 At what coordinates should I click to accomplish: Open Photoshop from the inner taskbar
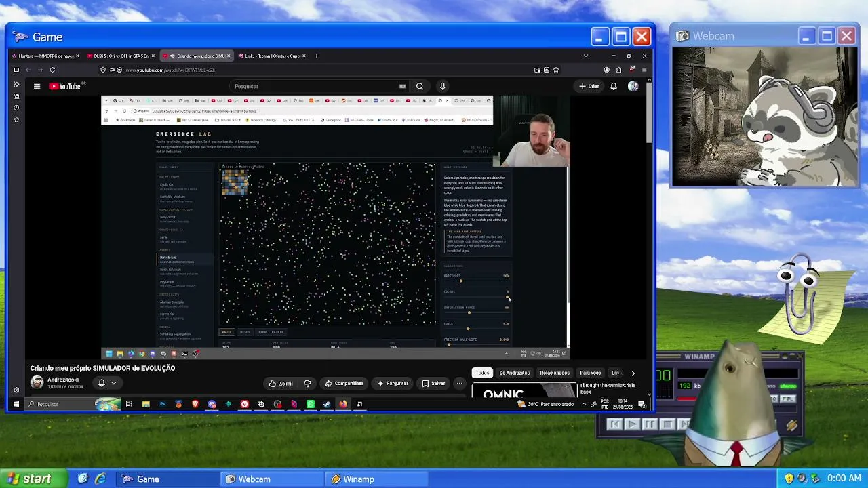[162, 404]
